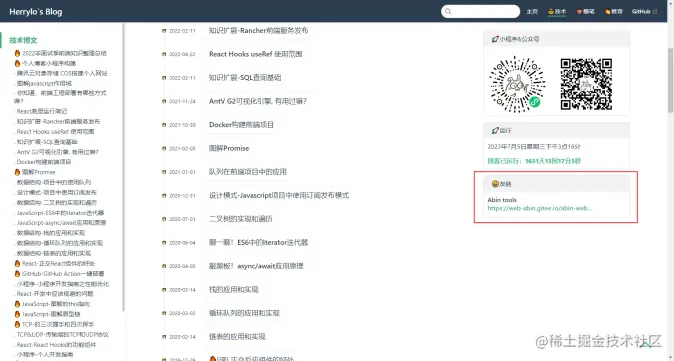Open article 图解Promise in main list
674x361 pixels.
pyautogui.click(x=229, y=148)
